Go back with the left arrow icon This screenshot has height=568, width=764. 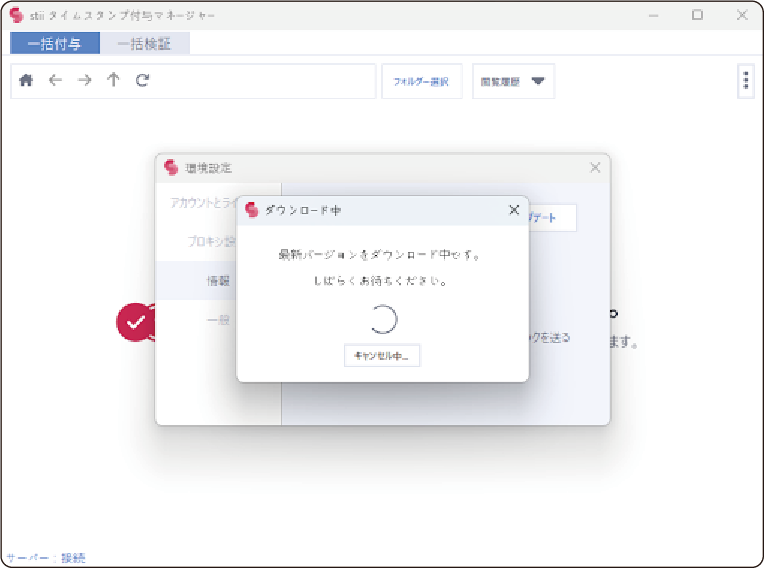[55, 81]
